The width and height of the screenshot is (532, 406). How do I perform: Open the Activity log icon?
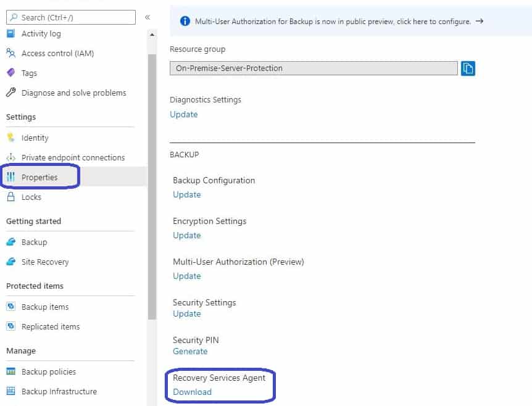click(11, 33)
